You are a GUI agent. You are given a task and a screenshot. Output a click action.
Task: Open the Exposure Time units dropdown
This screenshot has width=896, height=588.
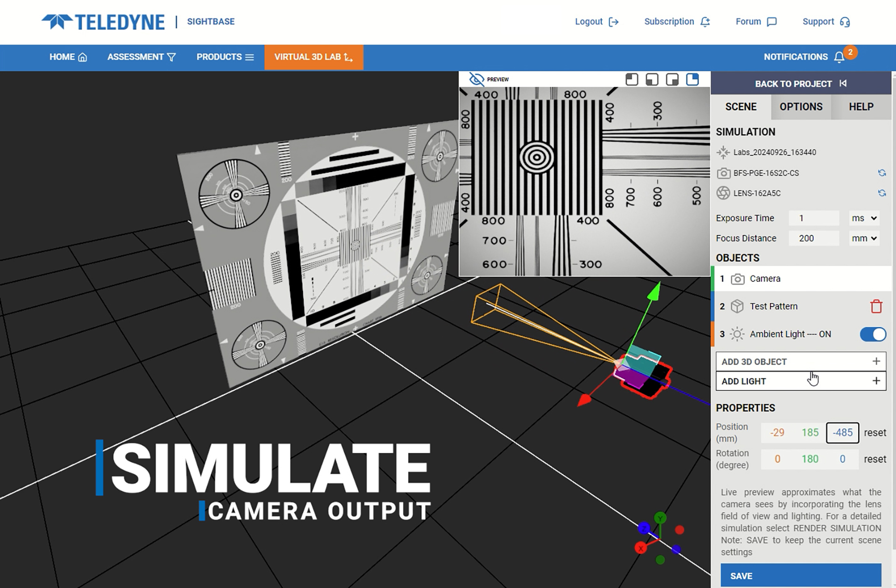click(x=864, y=218)
